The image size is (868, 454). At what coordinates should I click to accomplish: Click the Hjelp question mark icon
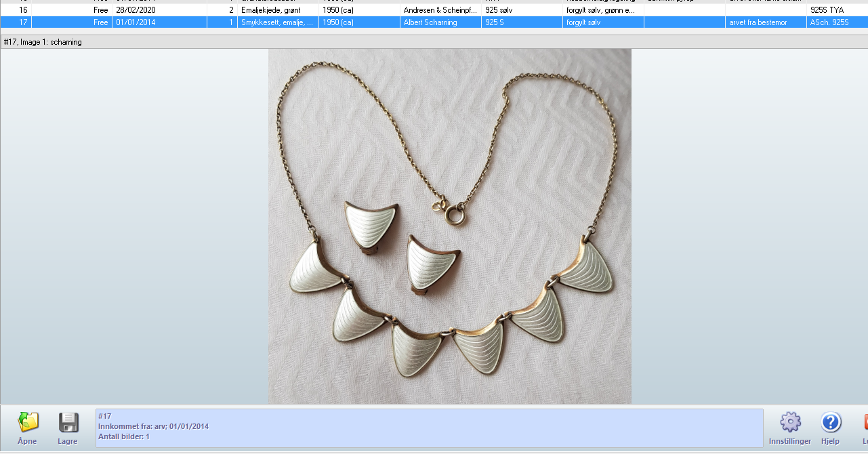click(831, 423)
